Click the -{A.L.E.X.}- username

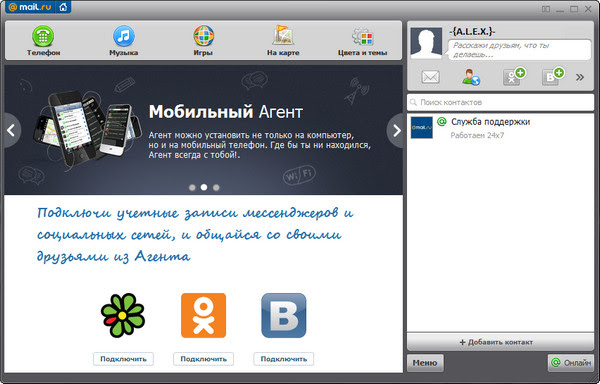(473, 32)
